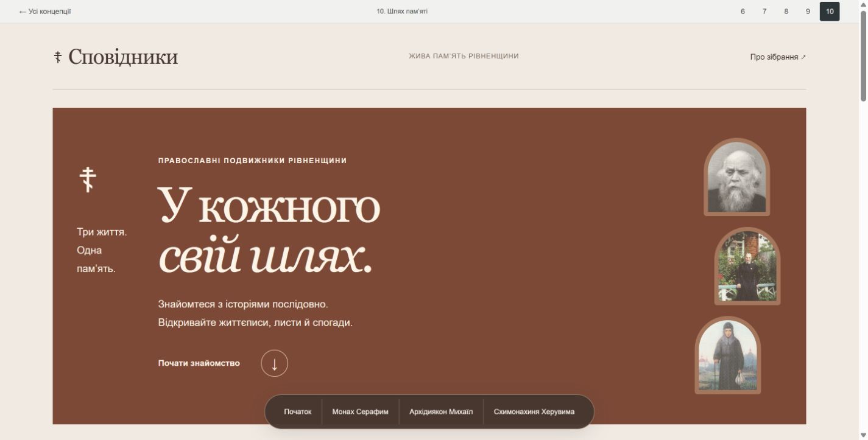Click the ПРАВОСЛАВНІ ПОДВИЖНИКИ РІВНЕНЩИНИ label
The width and height of the screenshot is (868, 440).
(x=252, y=161)
